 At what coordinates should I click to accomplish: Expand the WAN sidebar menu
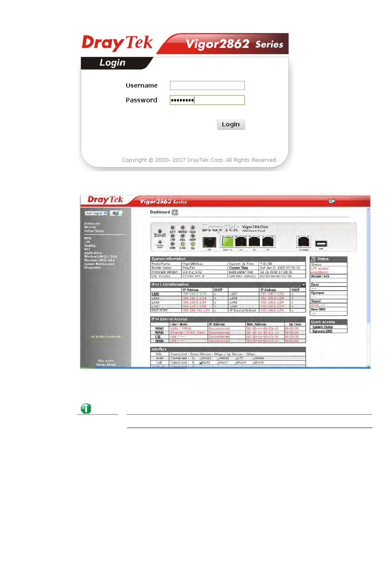88,238
